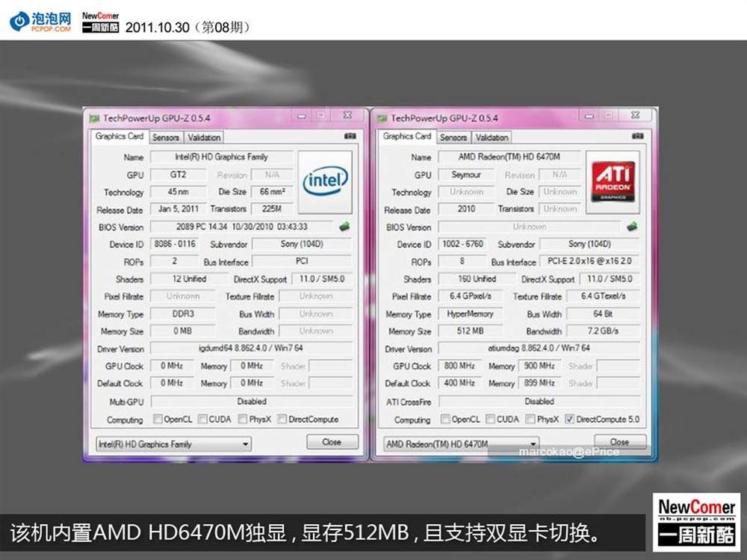Viewport: 747px width, 560px height.
Task: Click the Name field showing Intel(R) HD Graphics Family
Action: (222, 157)
